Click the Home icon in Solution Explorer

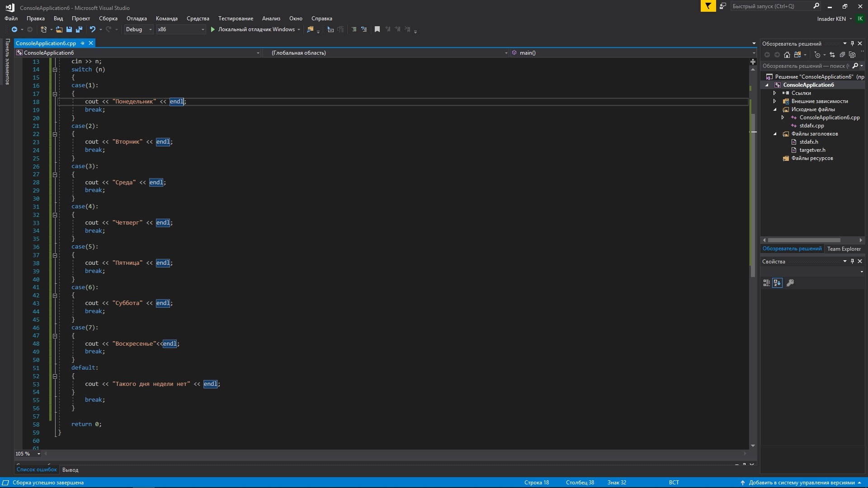pyautogui.click(x=787, y=55)
